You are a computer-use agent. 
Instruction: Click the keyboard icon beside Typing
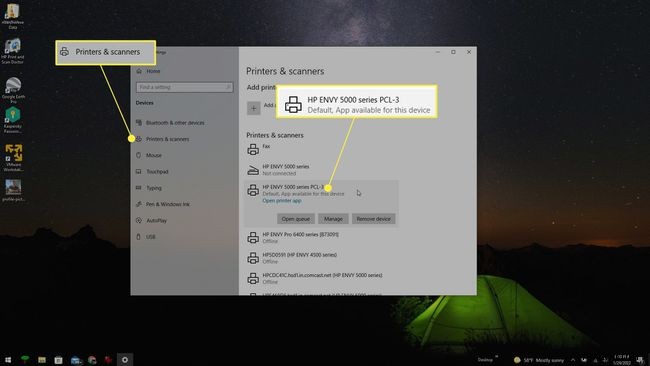pos(138,188)
